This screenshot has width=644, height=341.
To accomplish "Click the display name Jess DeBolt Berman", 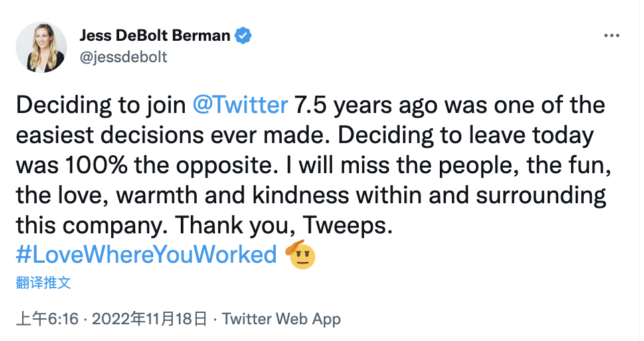I will coord(155,35).
